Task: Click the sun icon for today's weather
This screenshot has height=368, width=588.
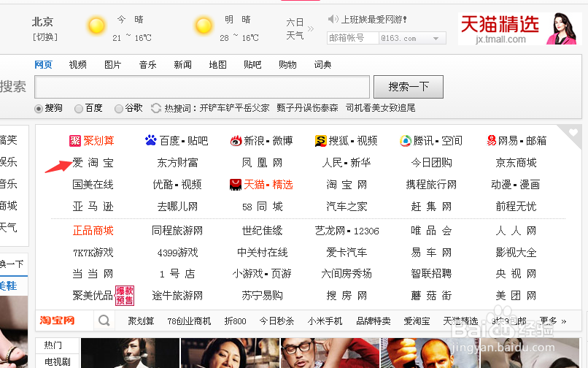Action: pos(96,26)
